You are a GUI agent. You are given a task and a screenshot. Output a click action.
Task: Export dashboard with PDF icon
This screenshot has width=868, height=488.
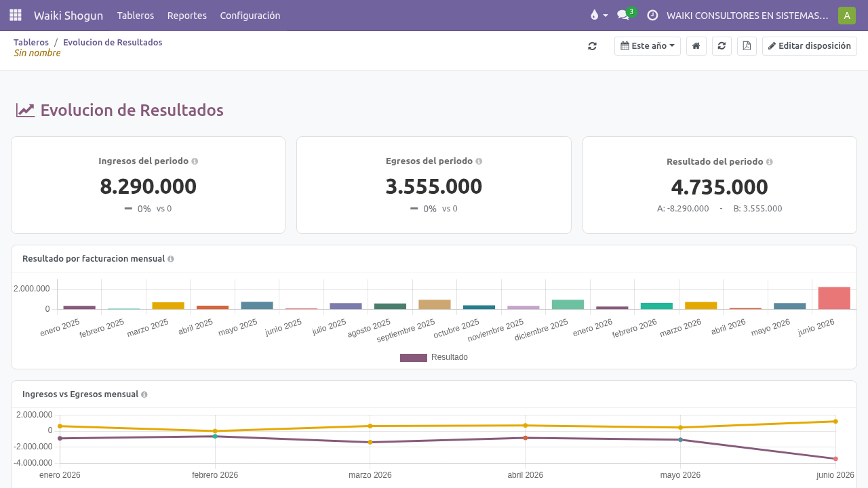747,46
